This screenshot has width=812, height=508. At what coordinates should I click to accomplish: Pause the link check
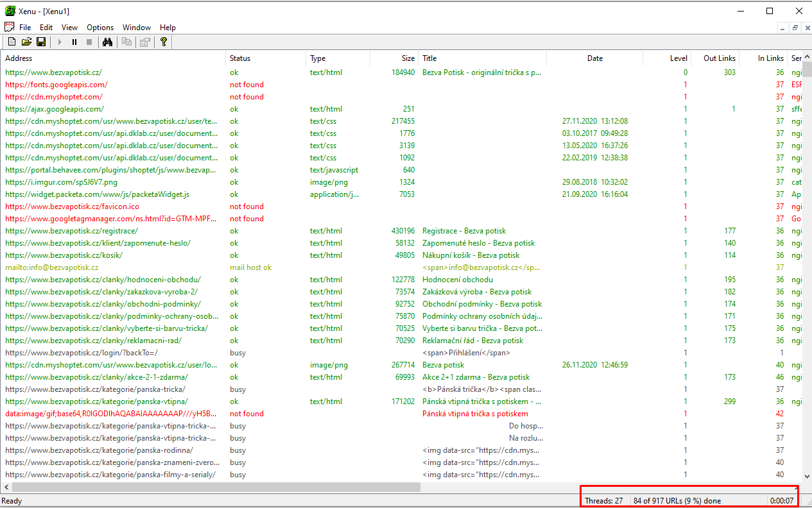[x=74, y=42]
